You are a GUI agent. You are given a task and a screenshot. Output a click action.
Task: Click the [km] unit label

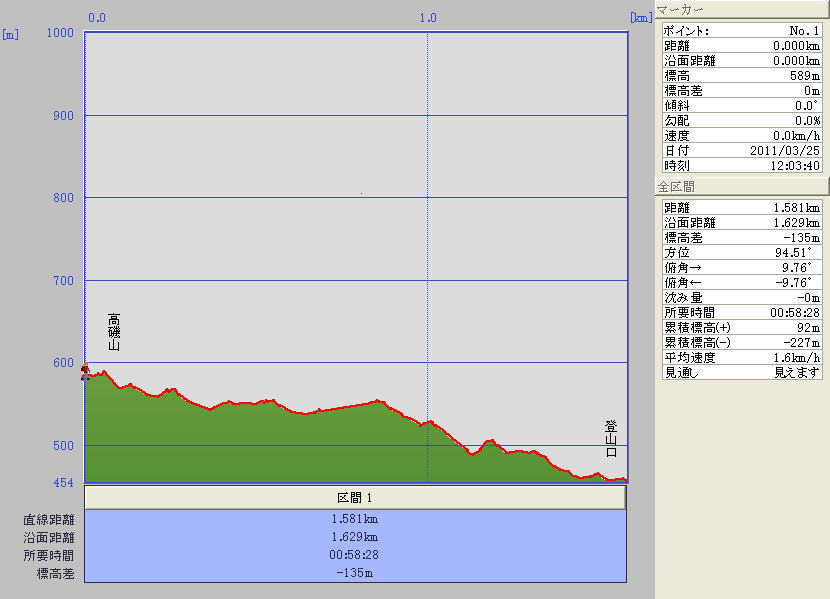641,17
